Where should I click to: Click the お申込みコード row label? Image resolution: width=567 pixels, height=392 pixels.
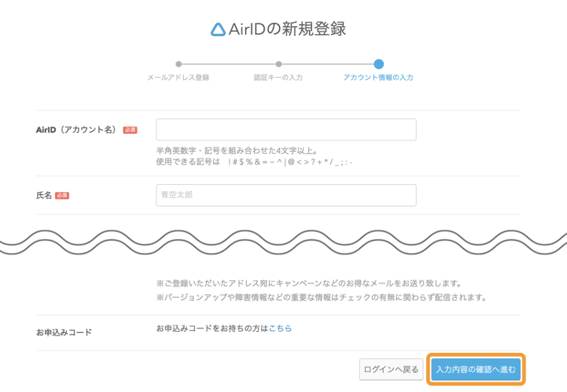pyautogui.click(x=64, y=333)
